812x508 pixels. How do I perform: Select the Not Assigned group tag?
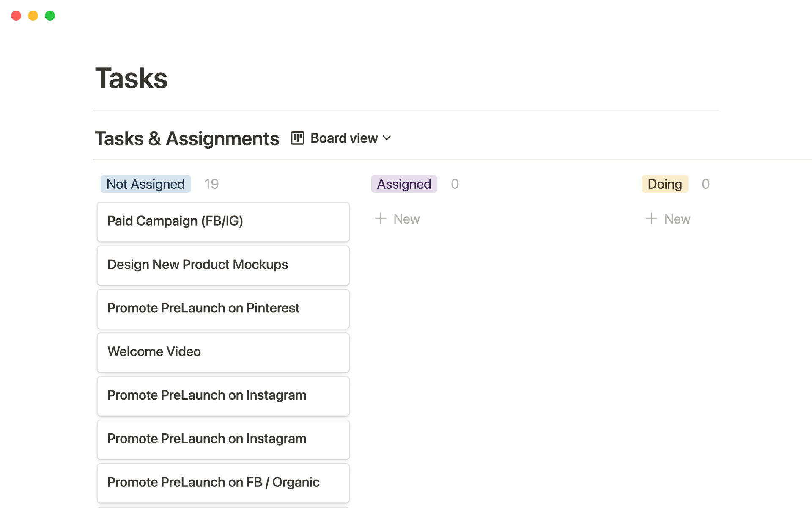tap(145, 184)
